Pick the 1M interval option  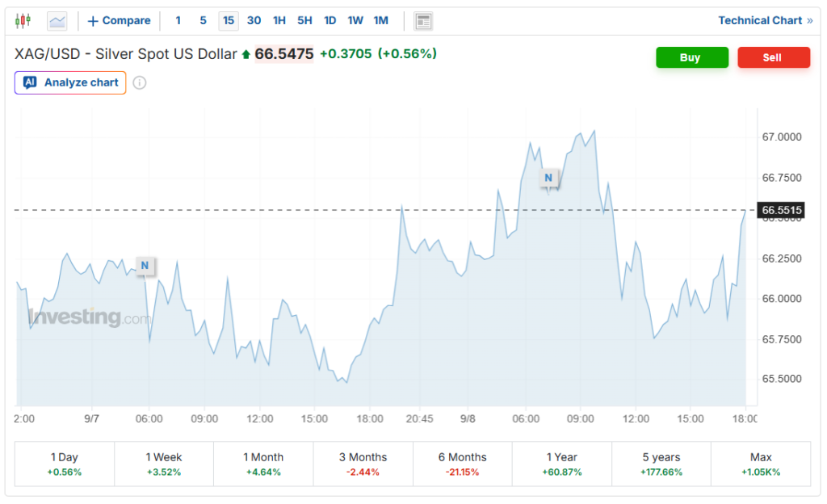click(x=381, y=20)
